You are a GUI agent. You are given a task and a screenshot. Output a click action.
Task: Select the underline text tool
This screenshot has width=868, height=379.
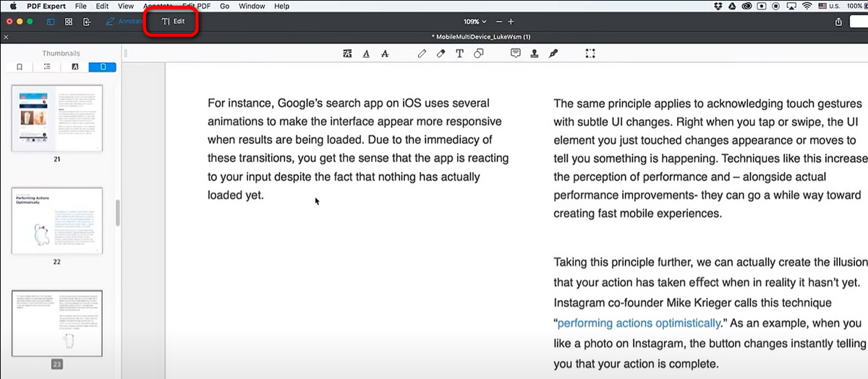[x=366, y=54]
